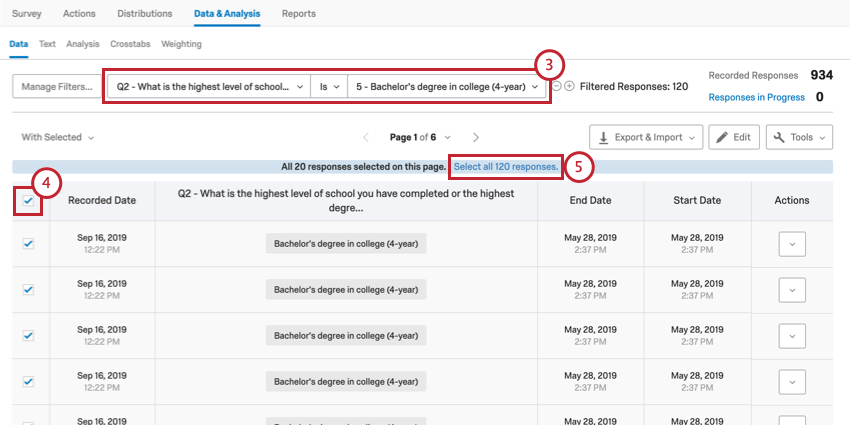Uncheck the second response row checkbox
This screenshot has width=850, height=425.
(28, 290)
